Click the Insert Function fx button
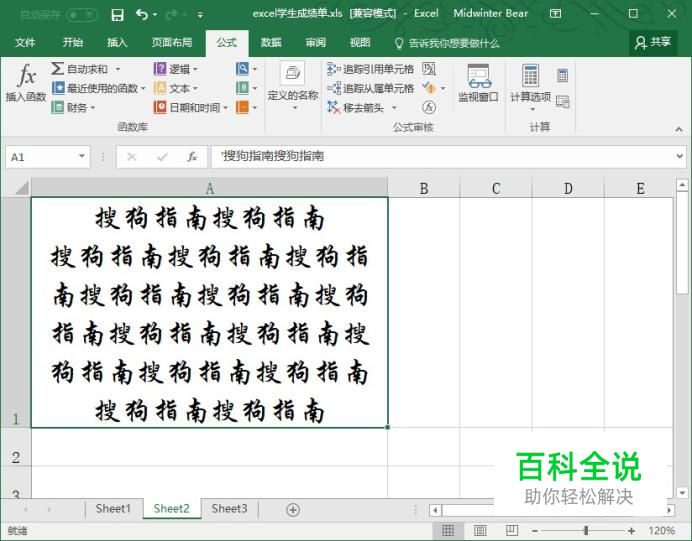Screen dimensions: 692x541 [x=26, y=82]
